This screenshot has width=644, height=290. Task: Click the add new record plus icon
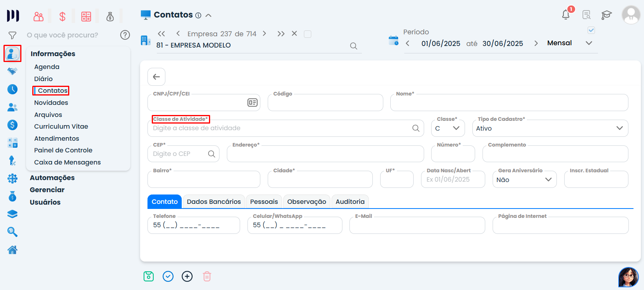187,276
